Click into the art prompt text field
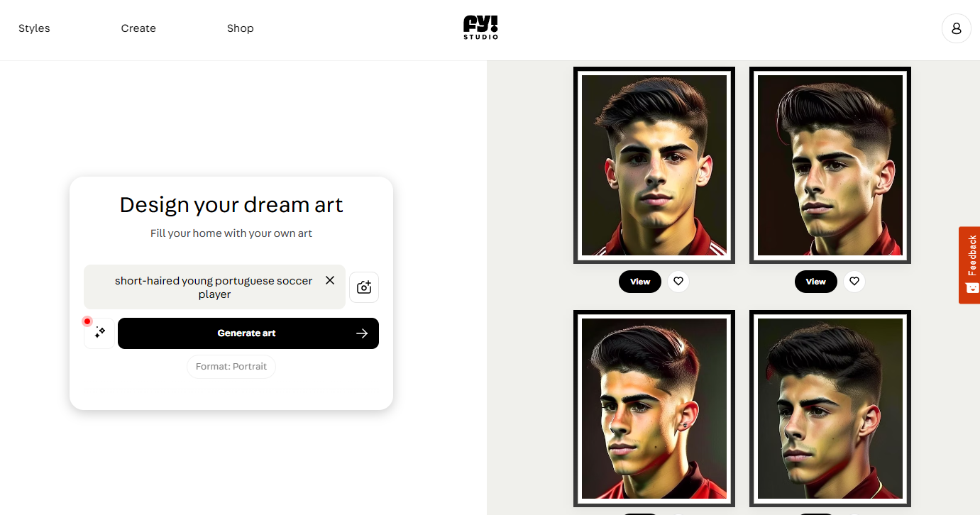980x515 pixels. [x=214, y=287]
